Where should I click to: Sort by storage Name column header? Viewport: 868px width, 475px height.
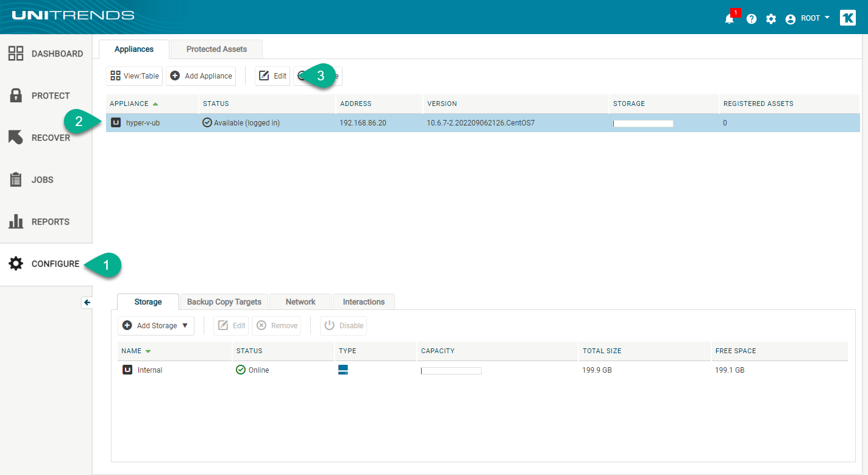click(x=174, y=351)
